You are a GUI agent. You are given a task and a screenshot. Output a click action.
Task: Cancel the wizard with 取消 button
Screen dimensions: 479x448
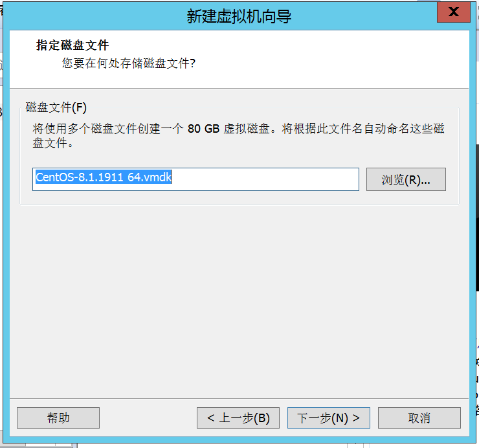[x=419, y=418]
